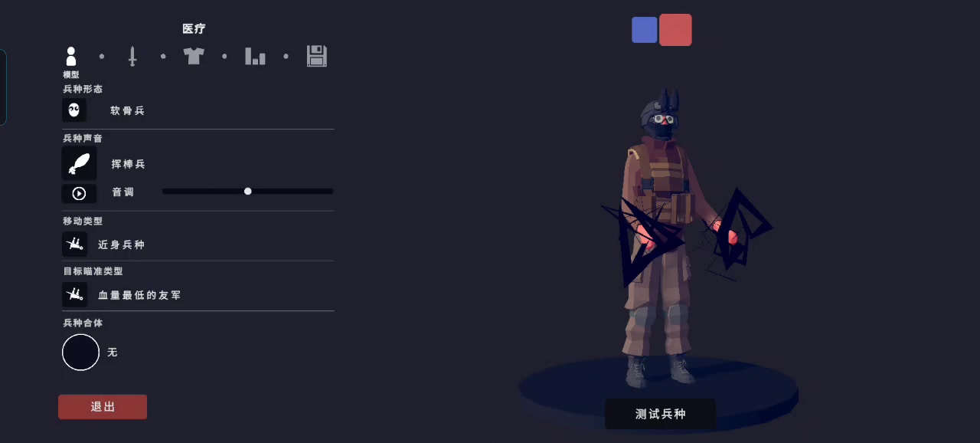Select the red team color swatch
The height and width of the screenshot is (443, 980).
(675, 30)
